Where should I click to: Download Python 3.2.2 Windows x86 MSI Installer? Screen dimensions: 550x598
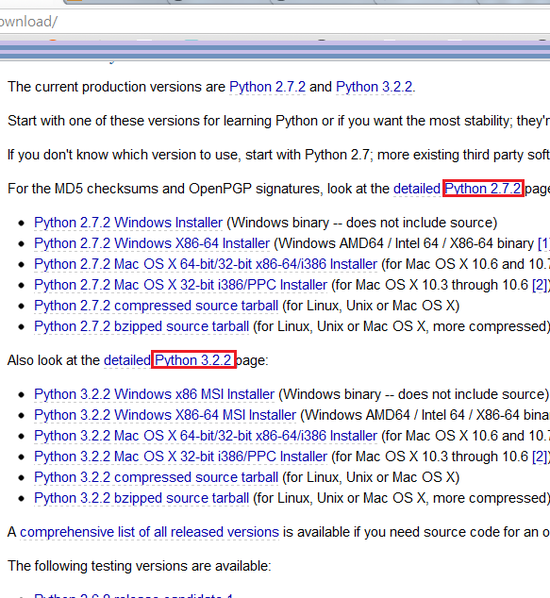tap(154, 394)
